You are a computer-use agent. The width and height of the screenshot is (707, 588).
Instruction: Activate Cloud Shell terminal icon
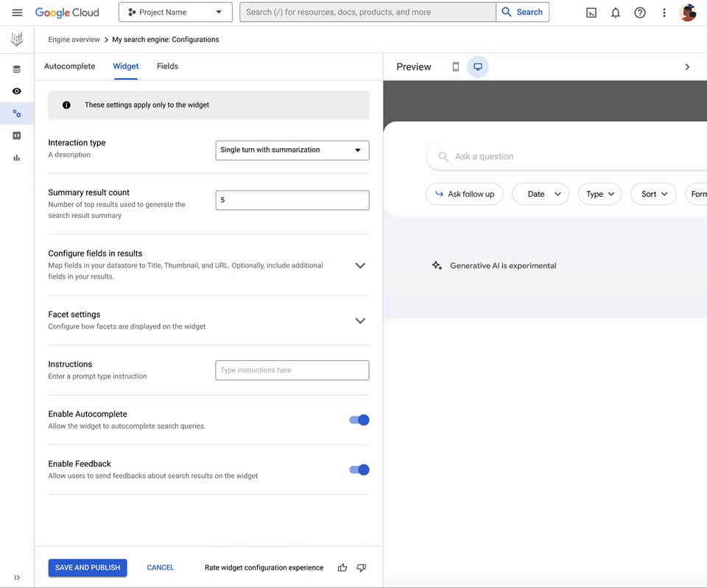click(591, 13)
